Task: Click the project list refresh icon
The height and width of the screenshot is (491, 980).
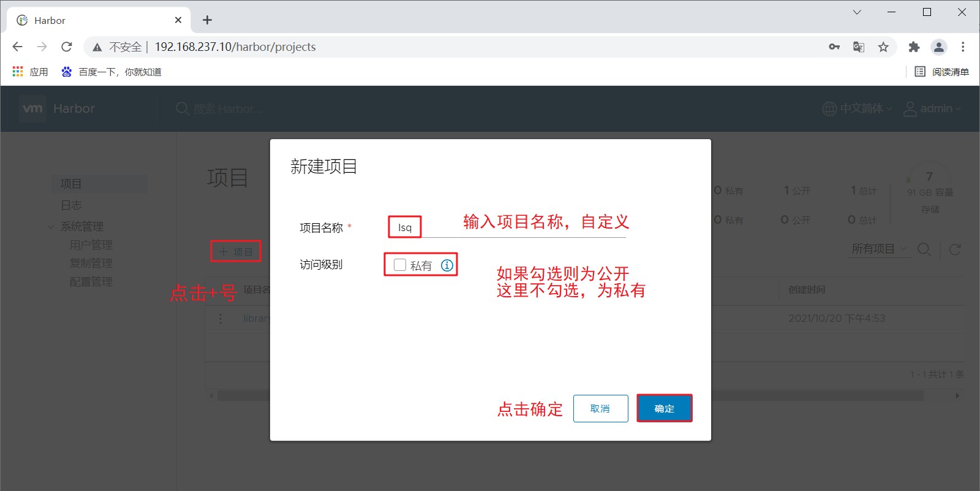Action: 955,249
